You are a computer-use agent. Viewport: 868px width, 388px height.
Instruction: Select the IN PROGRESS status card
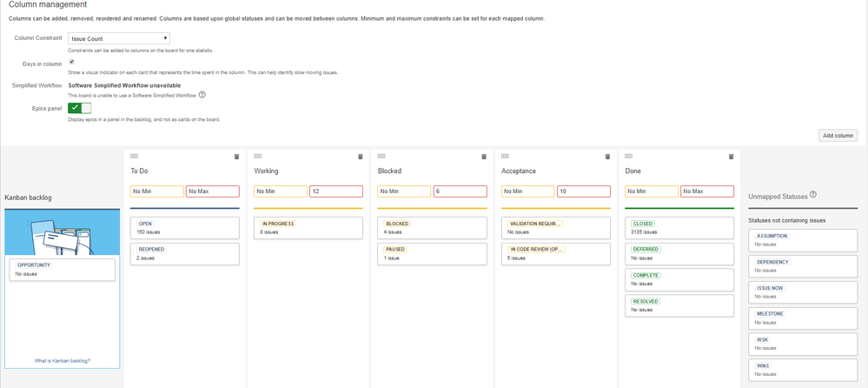pyautogui.click(x=308, y=228)
